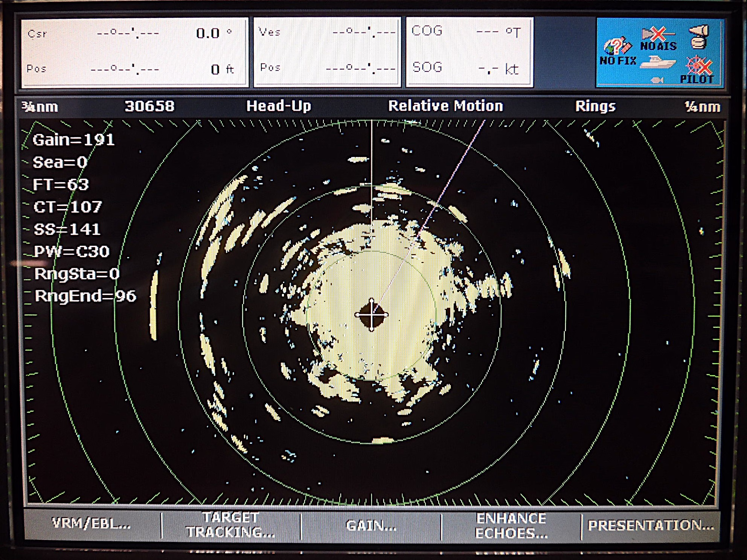The width and height of the screenshot is (747, 560).
Task: Select the Relative Motion mode label
Action: [x=445, y=106]
